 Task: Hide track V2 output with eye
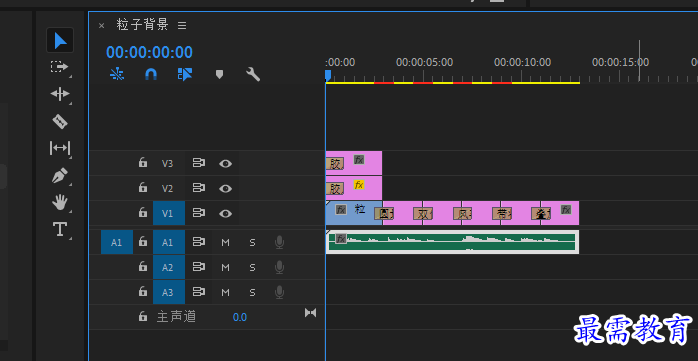click(x=226, y=189)
